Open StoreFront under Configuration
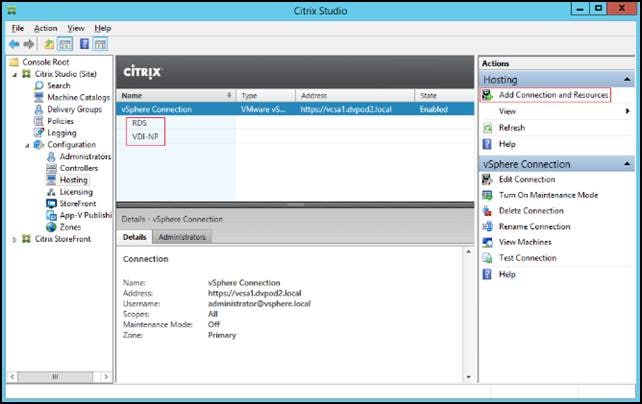Viewport: 642px width, 404px height. pos(78,203)
